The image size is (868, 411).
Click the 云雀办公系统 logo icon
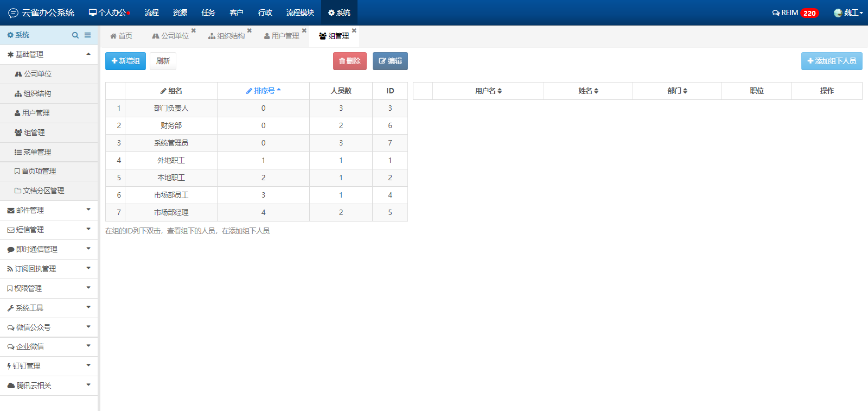tap(13, 13)
